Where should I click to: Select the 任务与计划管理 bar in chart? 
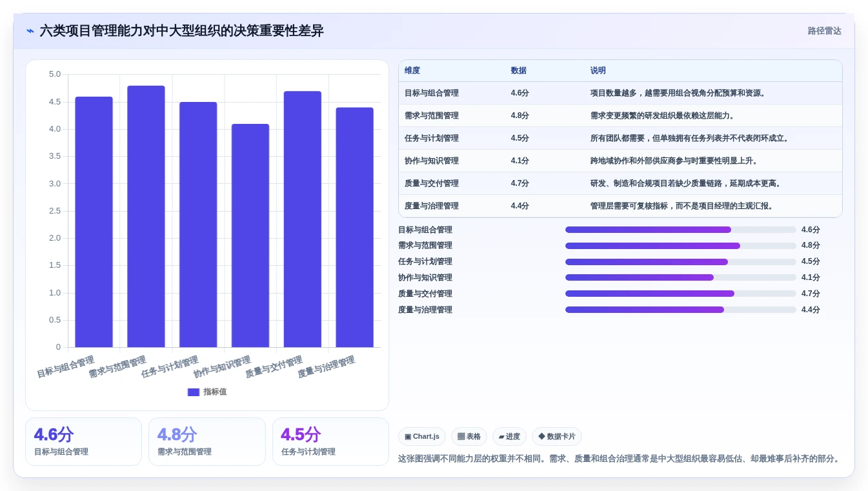pyautogui.click(x=198, y=225)
